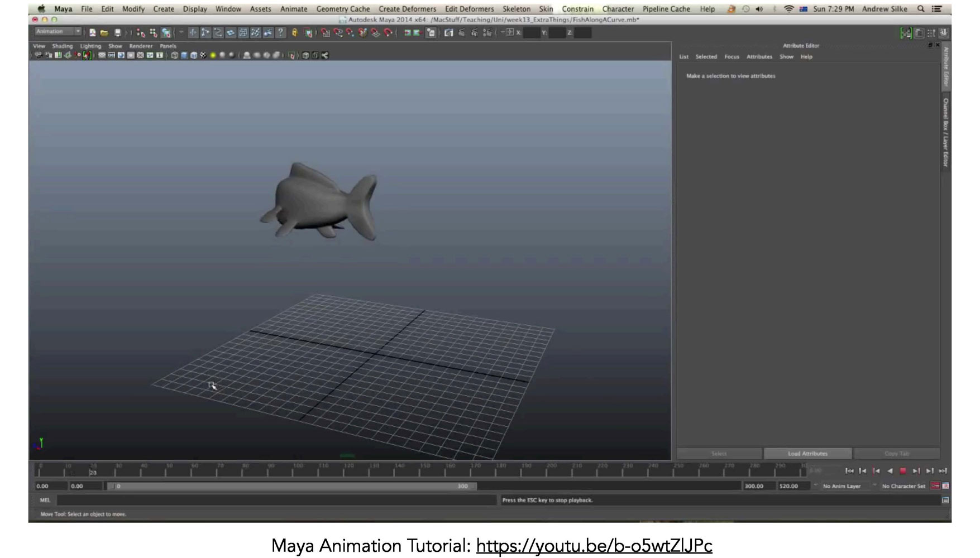Click the Open Scene folder icon
This screenshot has height=558, width=980.
(x=104, y=32)
